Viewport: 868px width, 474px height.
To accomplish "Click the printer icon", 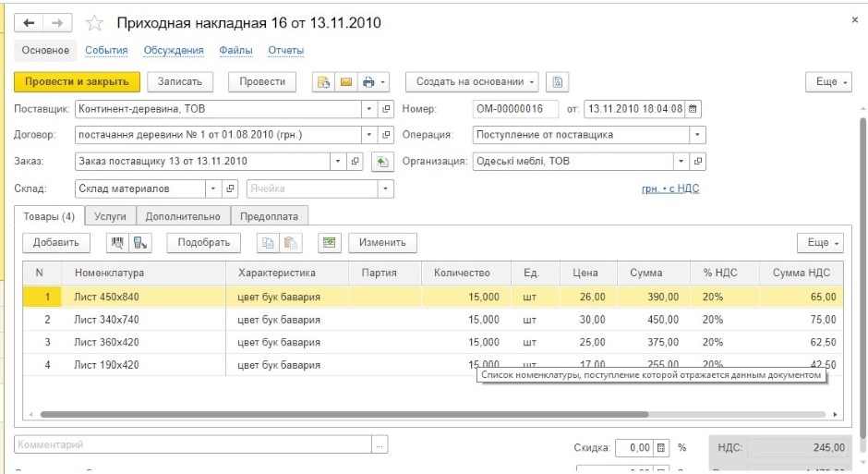I will point(368,82).
